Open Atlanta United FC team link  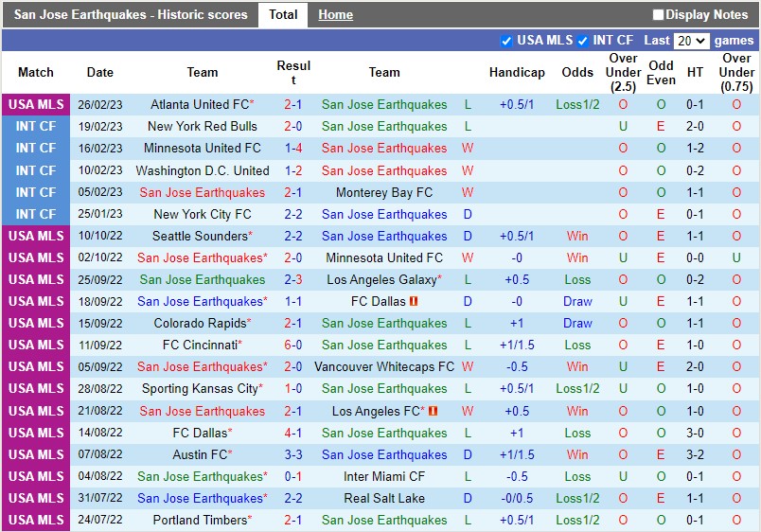coord(200,104)
